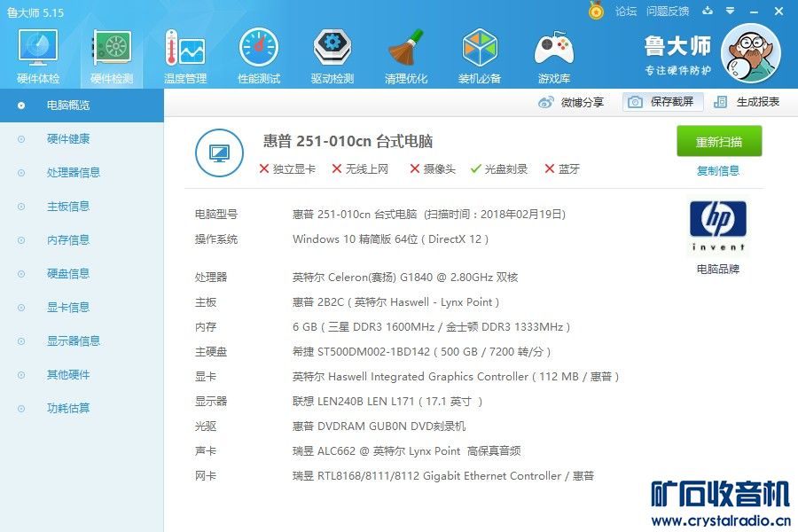Click green 重新扫描 rescan button
Screen dimensions: 798x532
(718, 141)
